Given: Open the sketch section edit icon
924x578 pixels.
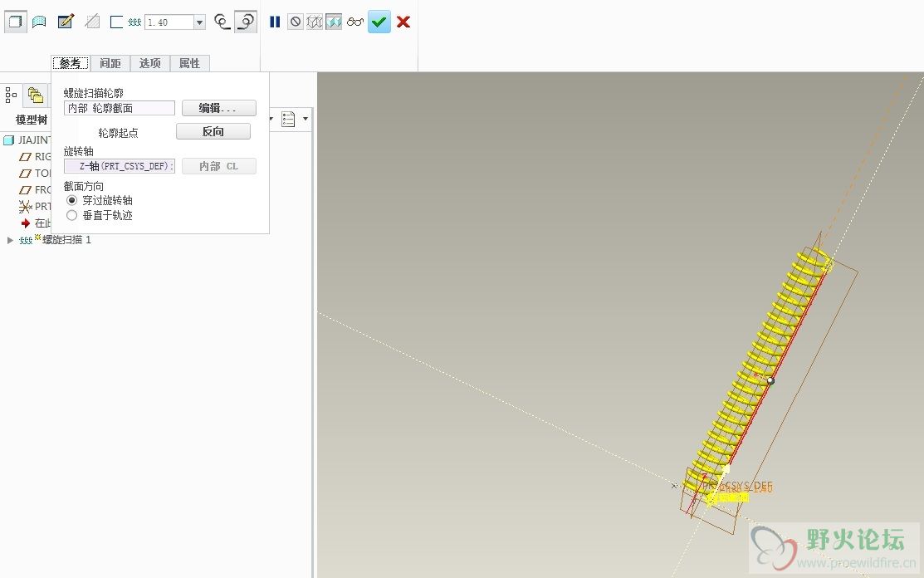Looking at the screenshot, I should [x=66, y=22].
